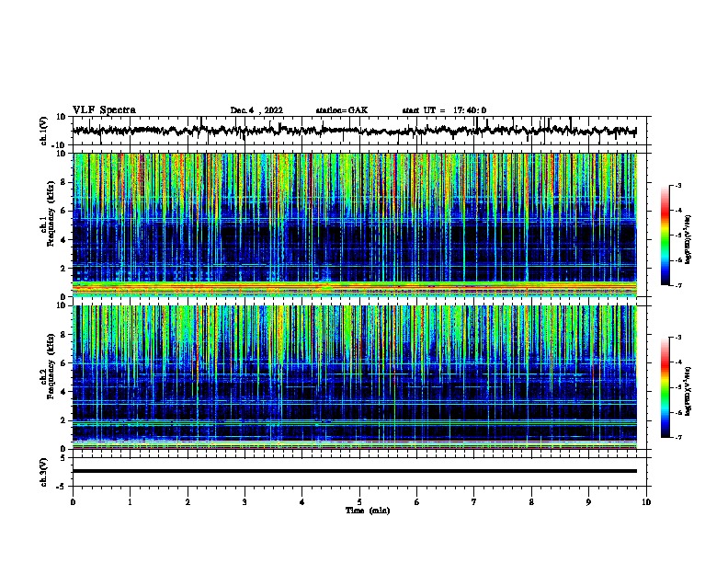Screen dimensions: 728x563
Task: Click the '-5' tick on ch.3(V) axis
Action: [63, 487]
